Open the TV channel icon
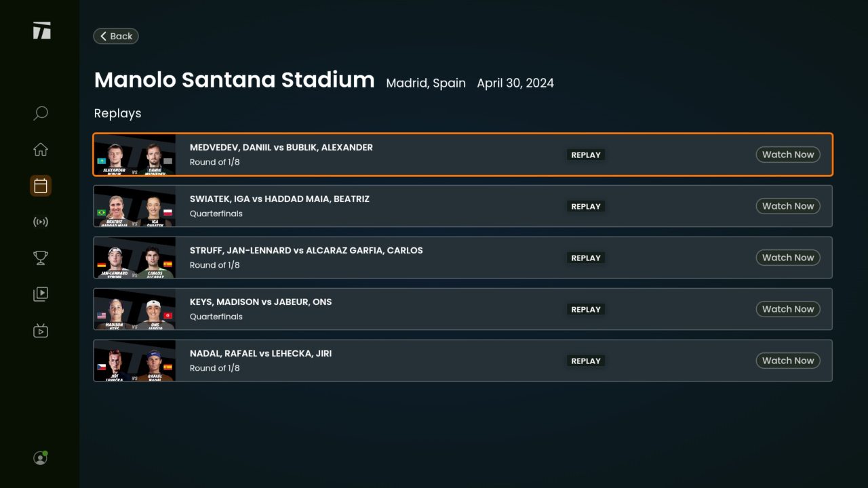The width and height of the screenshot is (868, 488). pyautogui.click(x=41, y=331)
